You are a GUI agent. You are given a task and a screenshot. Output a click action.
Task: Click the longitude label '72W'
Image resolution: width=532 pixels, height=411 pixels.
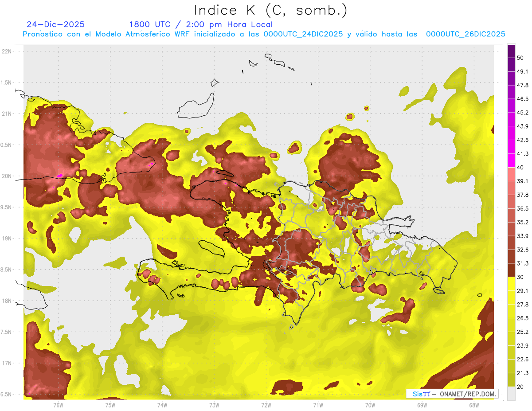pyautogui.click(x=266, y=405)
